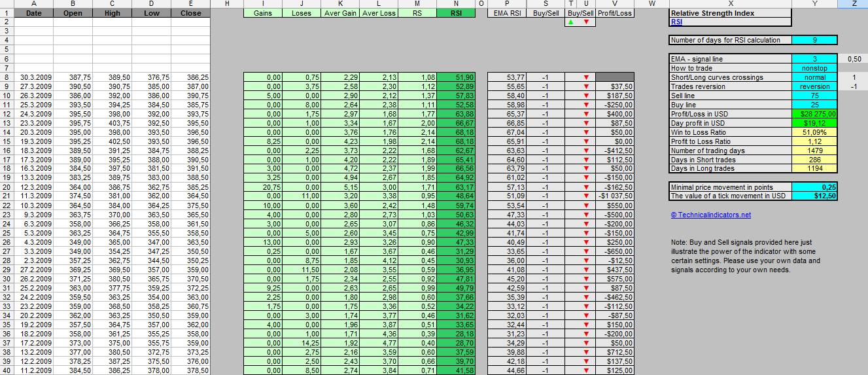
Task: Click the 'Low' header cell
Action: point(152,13)
